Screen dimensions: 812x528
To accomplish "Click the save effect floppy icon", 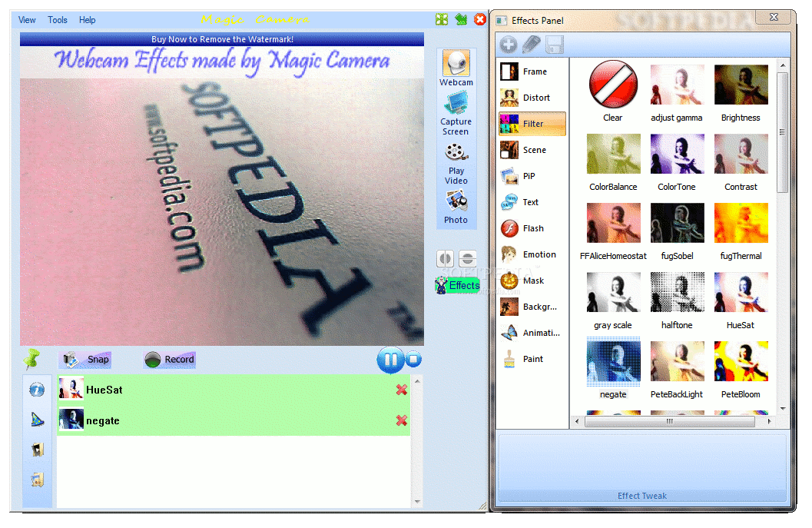I will (x=554, y=45).
